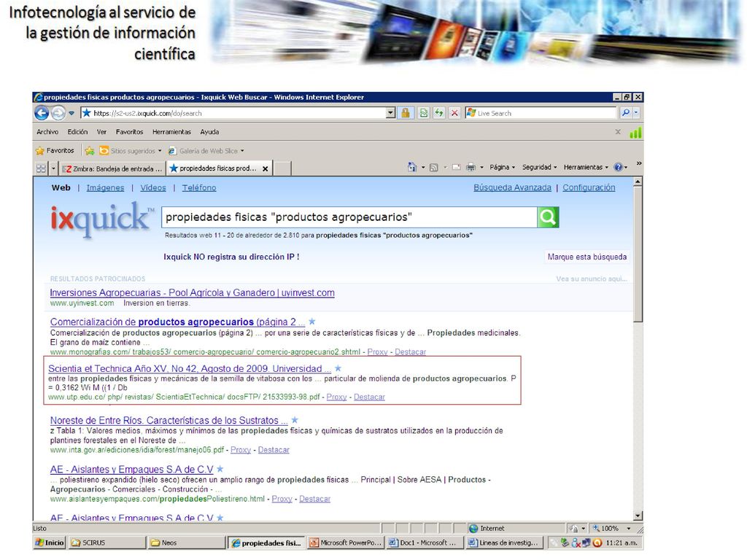Click the blue Help question mark icon
Screen dimensions: 747x560
(x=618, y=167)
